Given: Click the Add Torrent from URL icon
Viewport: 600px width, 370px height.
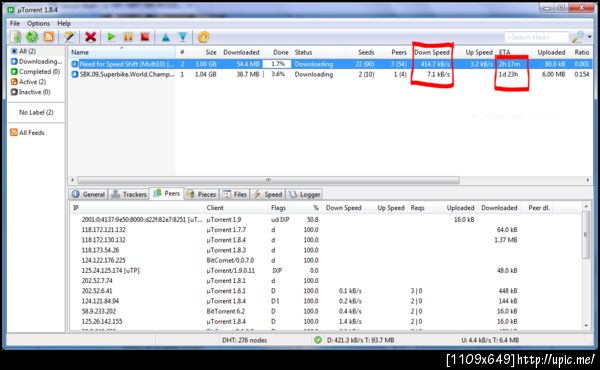Looking at the screenshot, I should click(32, 37).
